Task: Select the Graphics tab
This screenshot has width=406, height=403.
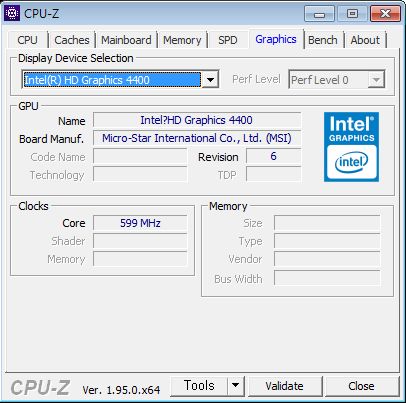Action: [x=276, y=39]
